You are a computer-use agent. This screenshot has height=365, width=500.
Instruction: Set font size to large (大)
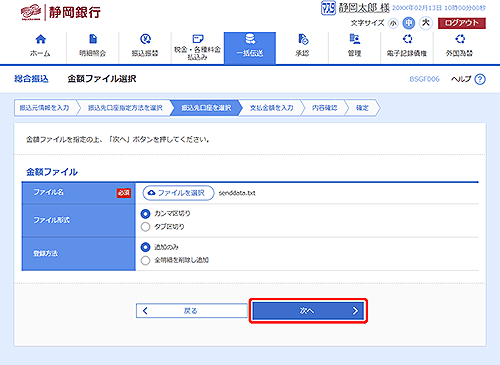425,23
